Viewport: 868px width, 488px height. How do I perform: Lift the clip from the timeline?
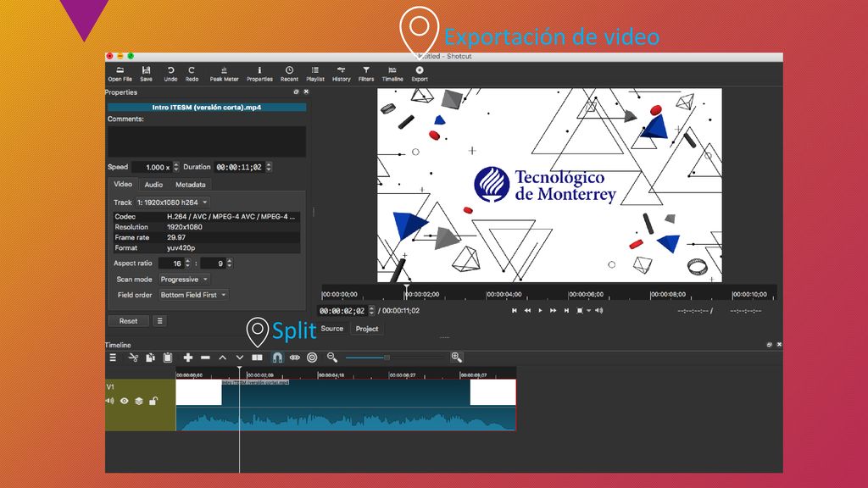[x=223, y=358]
